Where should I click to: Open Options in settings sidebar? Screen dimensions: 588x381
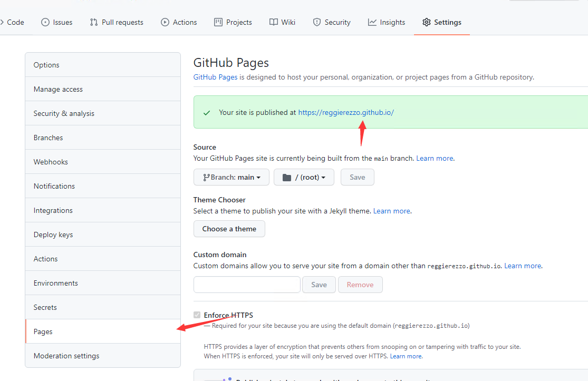point(103,65)
